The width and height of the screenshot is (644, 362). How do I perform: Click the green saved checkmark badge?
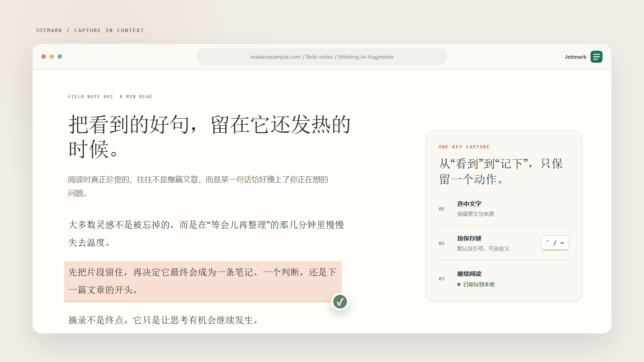tap(340, 301)
